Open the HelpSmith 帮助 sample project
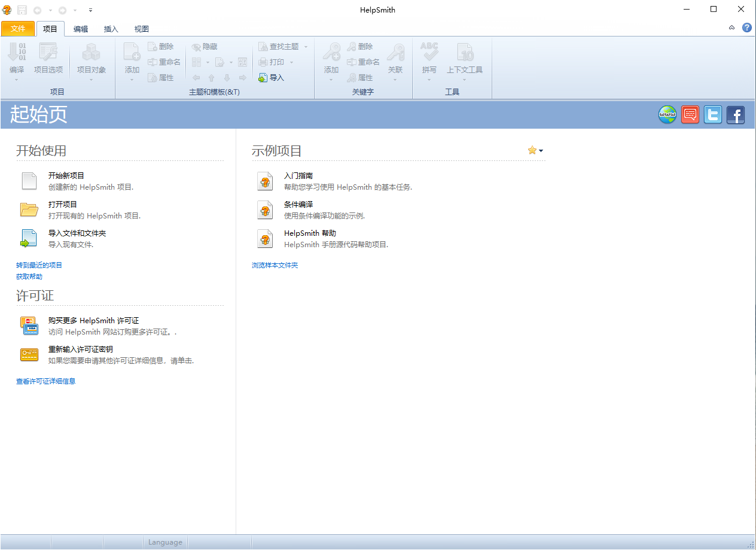The height and width of the screenshot is (550, 756). [x=310, y=233]
